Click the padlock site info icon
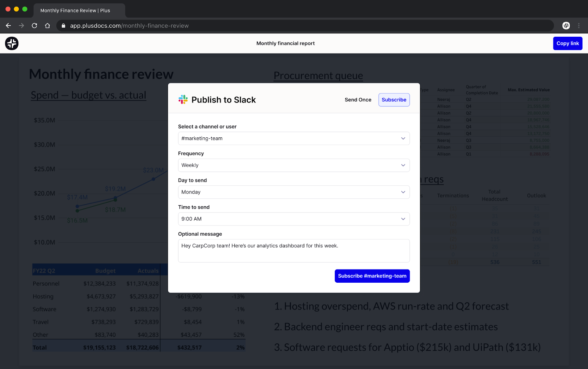 (x=63, y=26)
